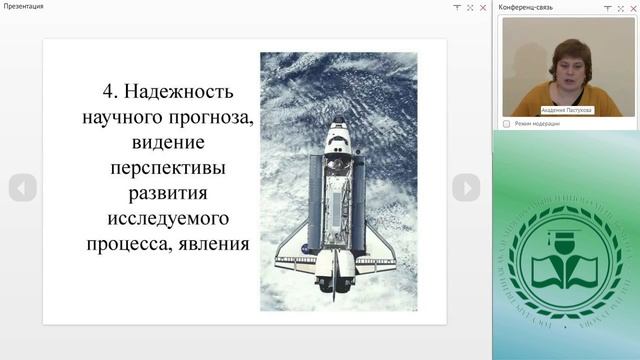Close the Конференц-связь panel

tap(633, 8)
